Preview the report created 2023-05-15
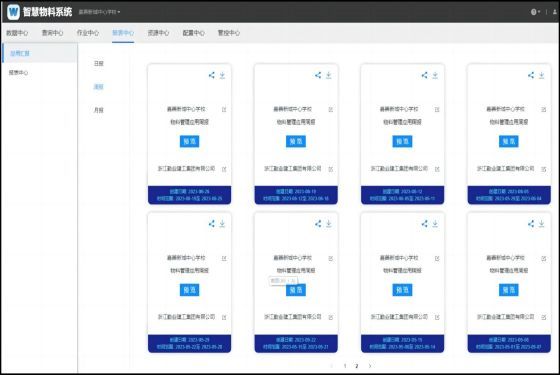Screen dimensions: 560x375 [402, 290]
